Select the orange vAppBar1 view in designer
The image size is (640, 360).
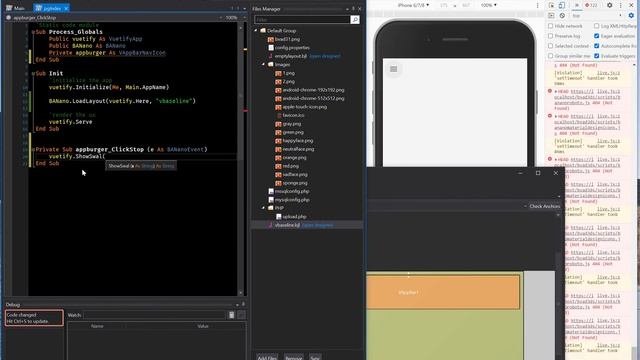443,292
